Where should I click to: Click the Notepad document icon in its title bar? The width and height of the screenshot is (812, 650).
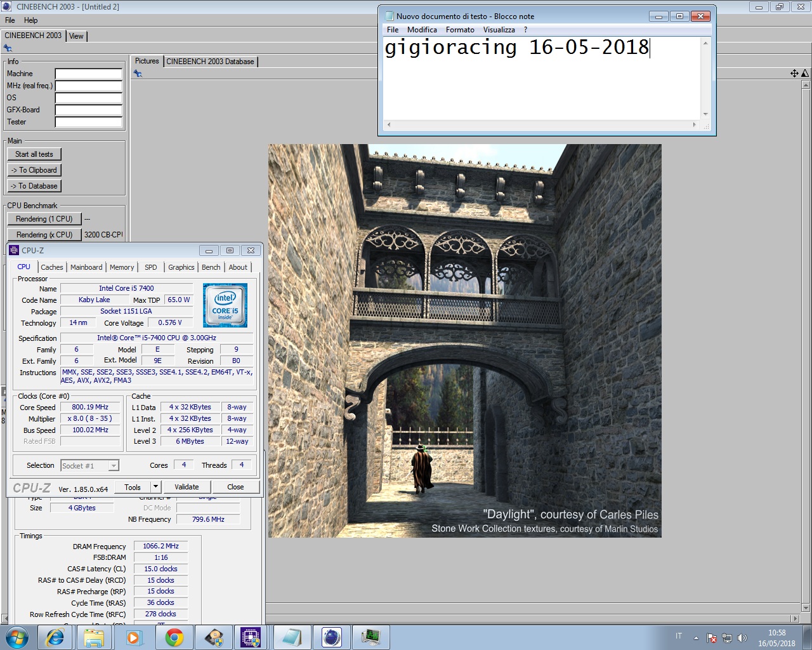390,16
